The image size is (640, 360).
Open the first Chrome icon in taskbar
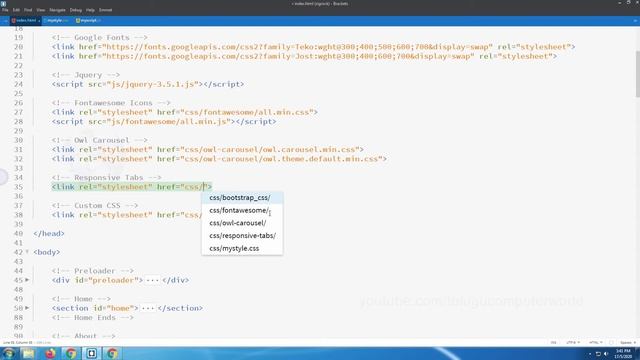tap(71, 353)
